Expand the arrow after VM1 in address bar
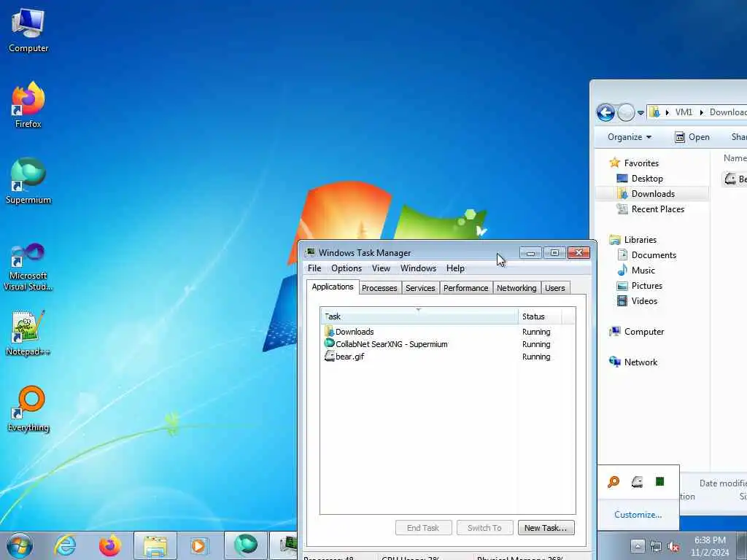This screenshot has height=560, width=747. (701, 112)
